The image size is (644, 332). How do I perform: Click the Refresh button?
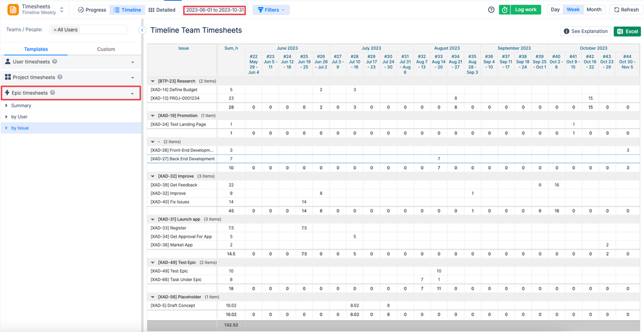point(626,10)
